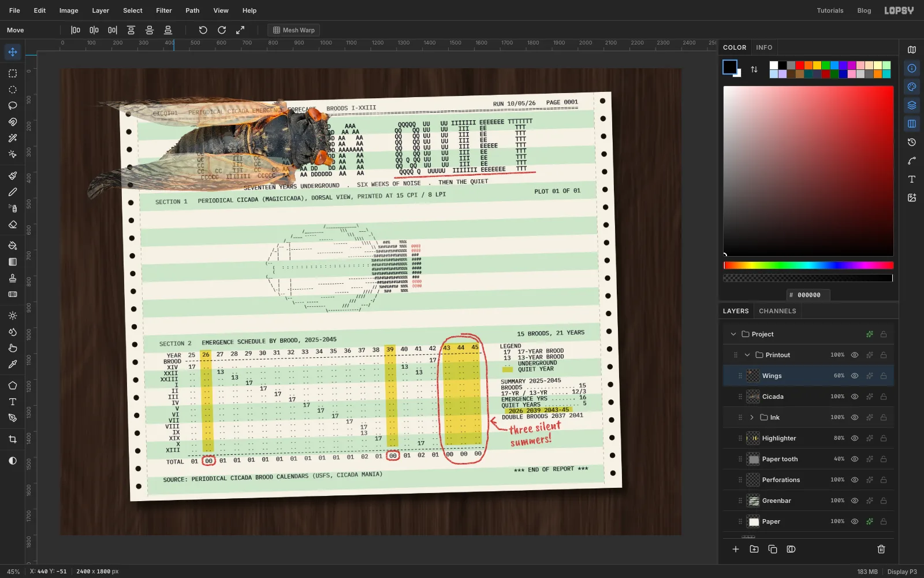Viewport: 924px width, 578px height.
Task: Click the Display P3 status entry
Action: pos(902,572)
